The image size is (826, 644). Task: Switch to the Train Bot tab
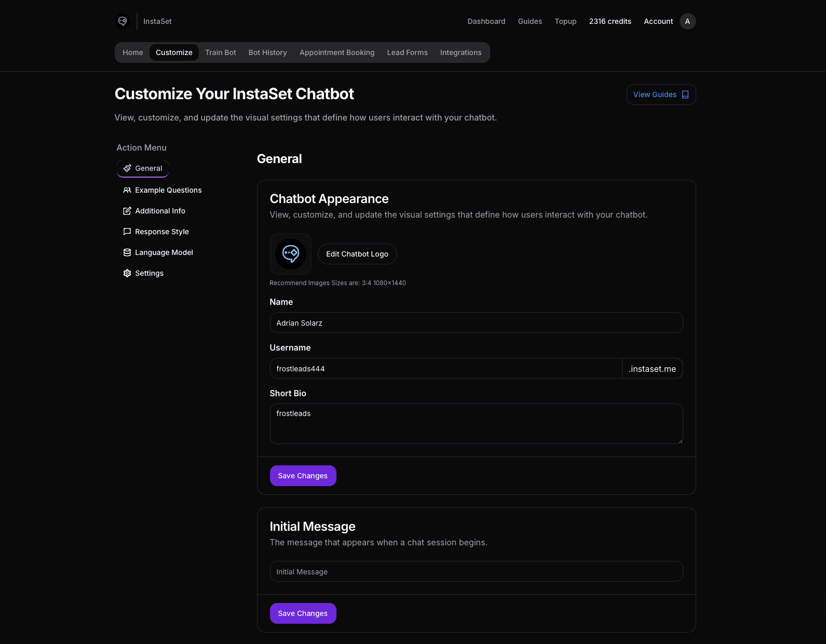point(221,52)
